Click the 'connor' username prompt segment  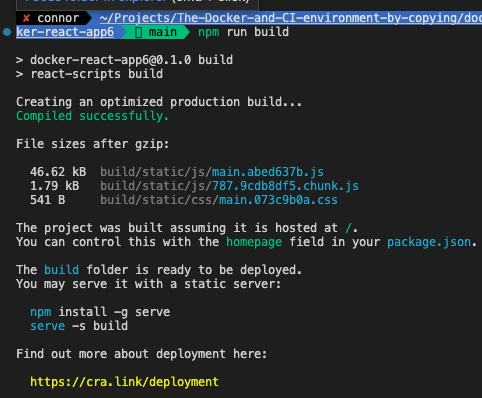(58, 18)
